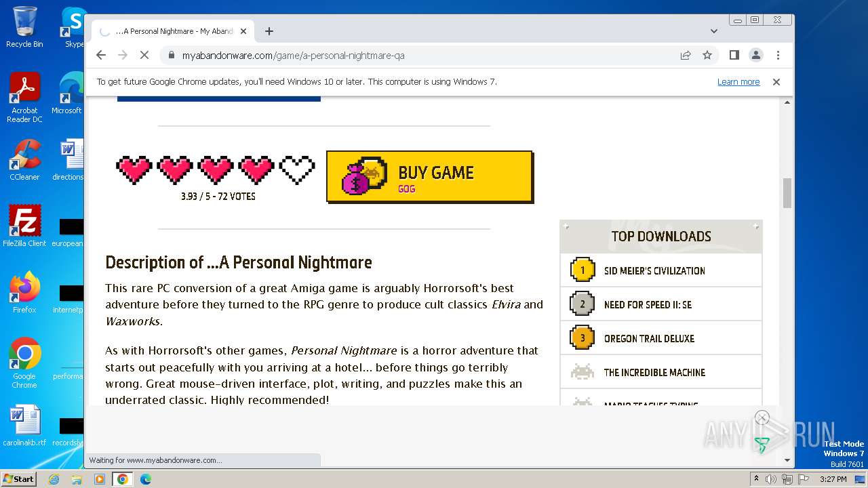868x488 pixels.
Task: Close the bottom ad banner
Action: 762,418
